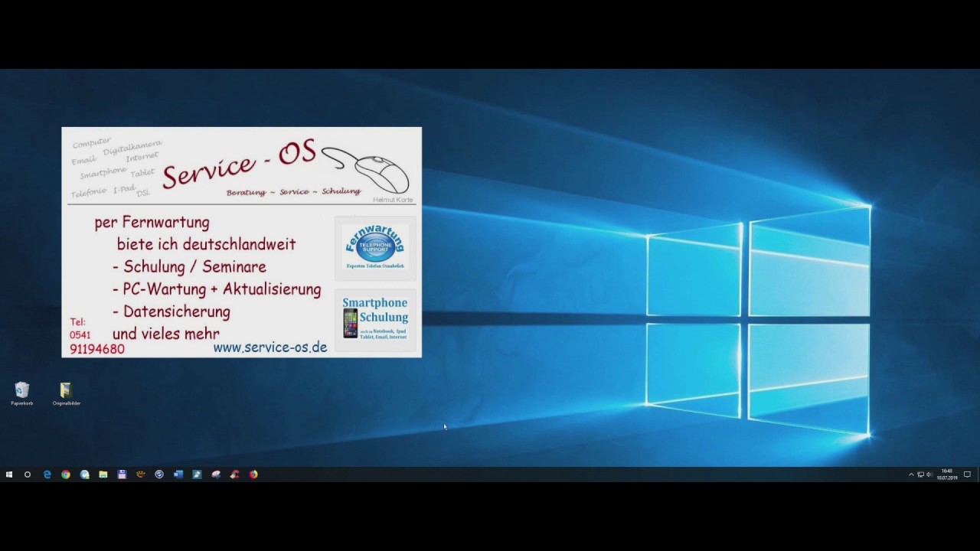Open File Explorer folder icon

click(x=103, y=474)
